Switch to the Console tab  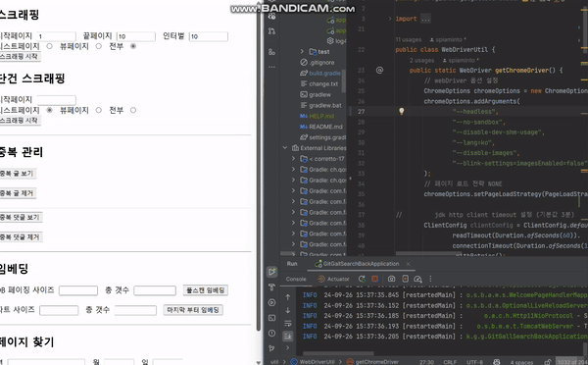[x=296, y=279]
